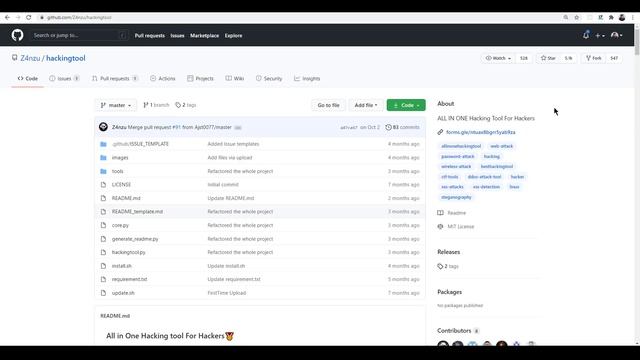Open the 83 commits history link

click(402, 127)
